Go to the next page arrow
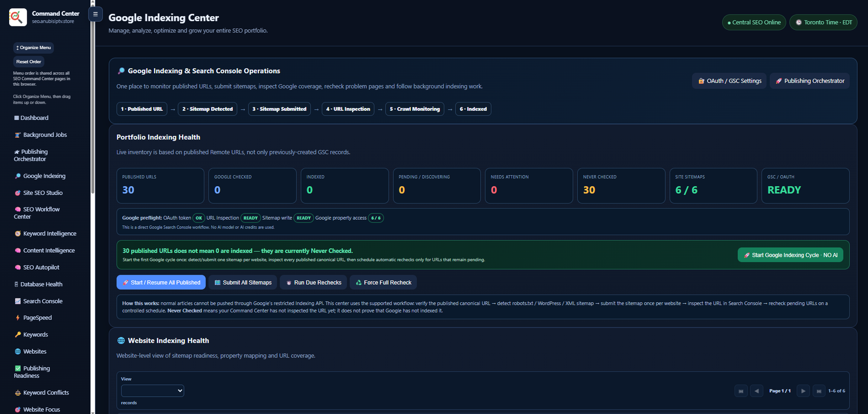This screenshot has height=414, width=868. (803, 391)
